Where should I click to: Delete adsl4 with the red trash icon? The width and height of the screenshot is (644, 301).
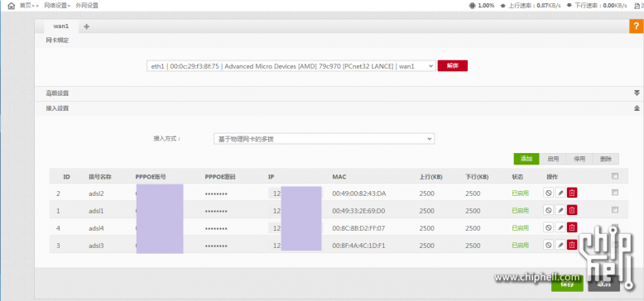pos(572,227)
